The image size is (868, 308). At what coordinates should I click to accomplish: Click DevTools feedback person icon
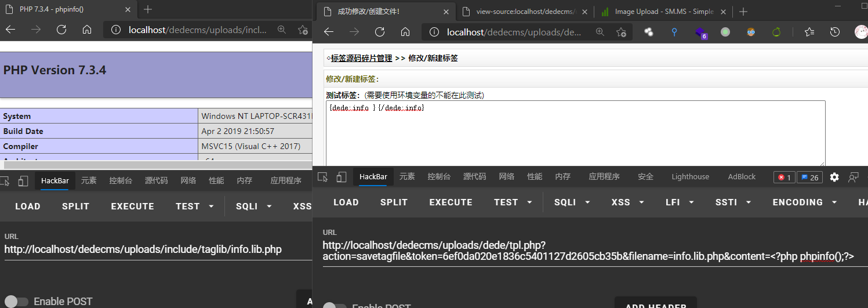854,177
